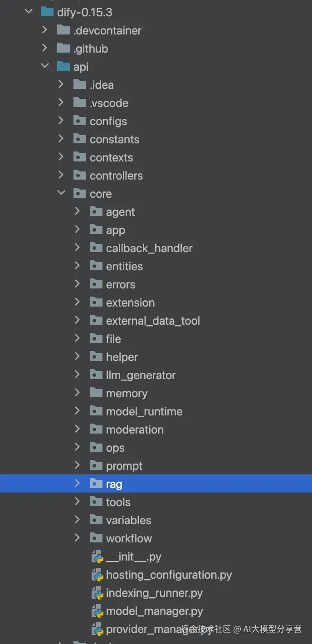This screenshot has width=312, height=644.
Task: Expand the controllers folder
Action: tap(61, 175)
